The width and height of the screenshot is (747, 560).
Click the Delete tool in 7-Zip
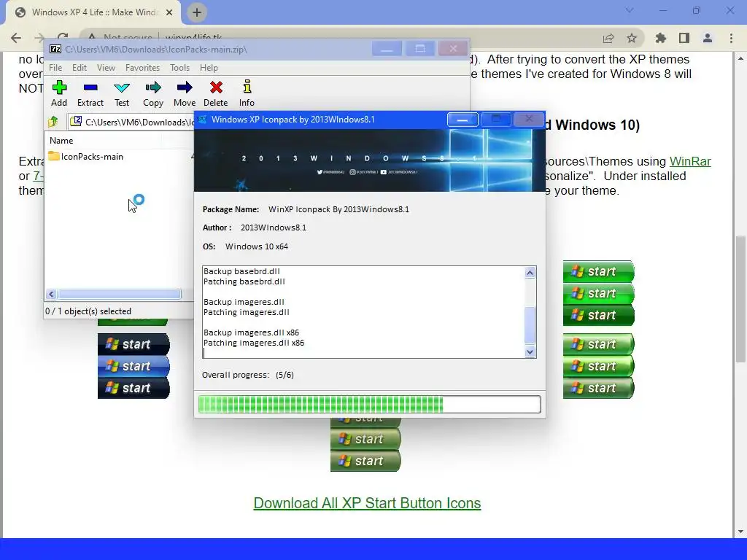coord(216,94)
